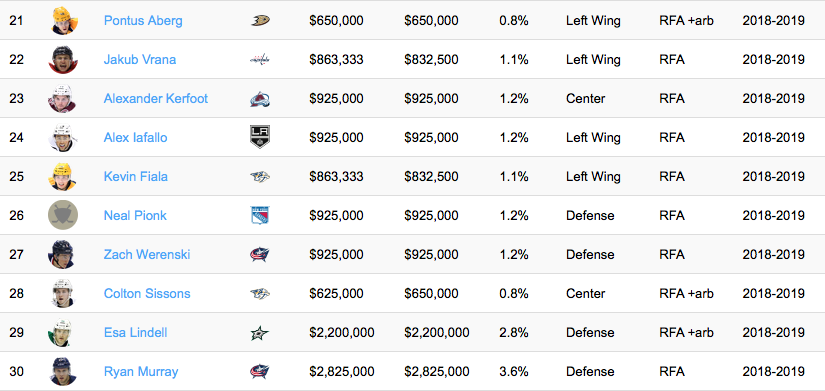825x391 pixels.
Task: Go to Alexander Kerfoot's player link
Action: (156, 98)
